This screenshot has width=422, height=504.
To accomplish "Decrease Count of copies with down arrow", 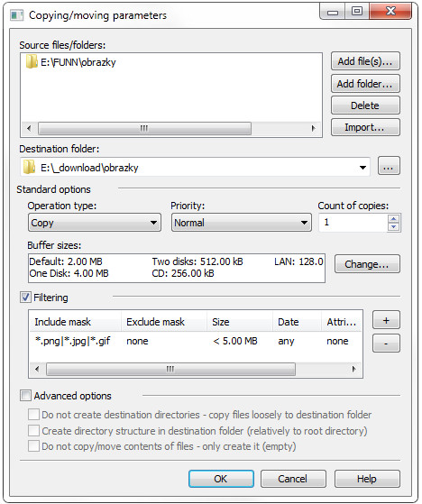I will pos(394,227).
